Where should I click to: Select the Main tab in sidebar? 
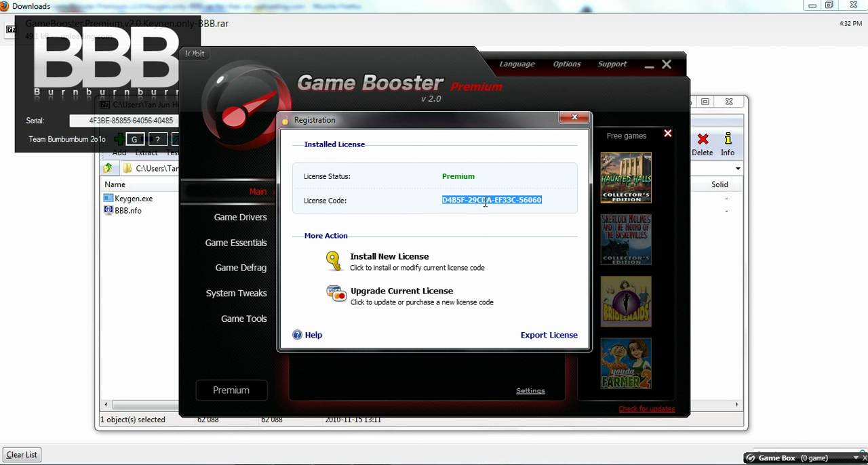pyautogui.click(x=258, y=192)
